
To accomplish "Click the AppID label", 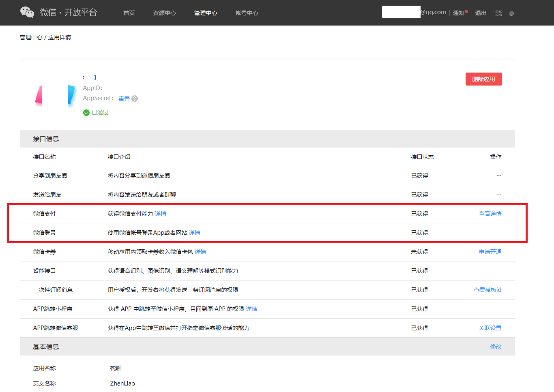I will [93, 88].
